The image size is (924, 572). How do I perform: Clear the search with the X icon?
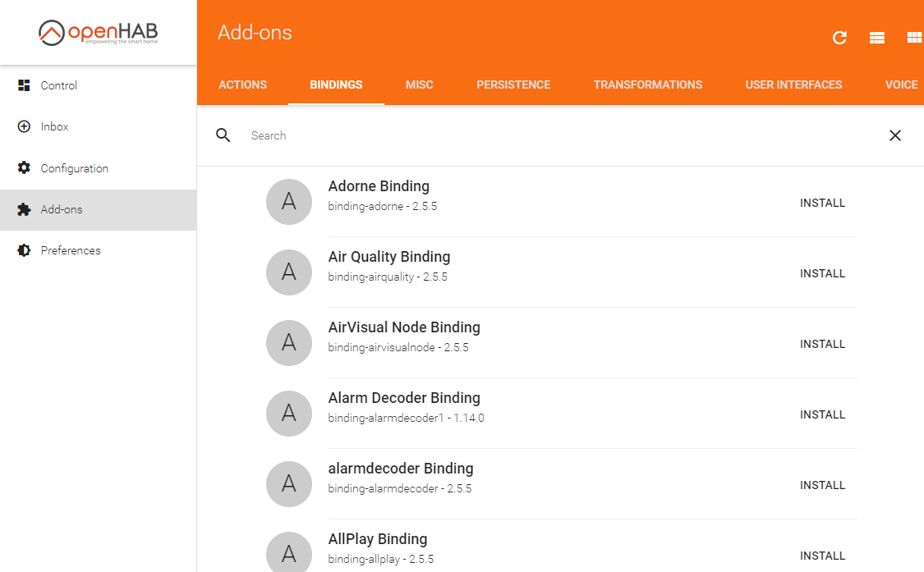pyautogui.click(x=895, y=135)
